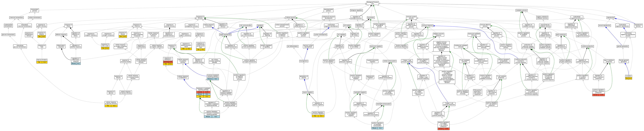Click the 'intracellular glucose homeostasis' node
Viewport: 644px width, 131px height.
pyautogui.click(x=20, y=46)
